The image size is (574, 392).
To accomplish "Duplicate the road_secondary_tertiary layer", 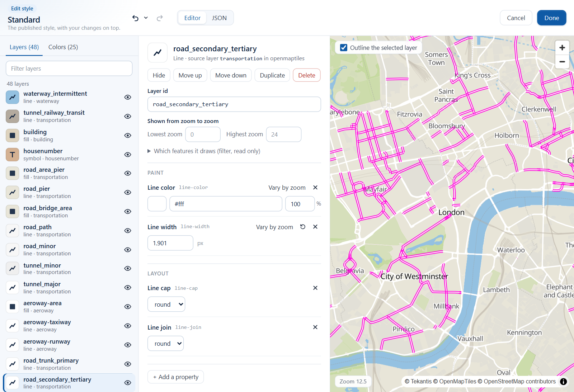I will [272, 75].
